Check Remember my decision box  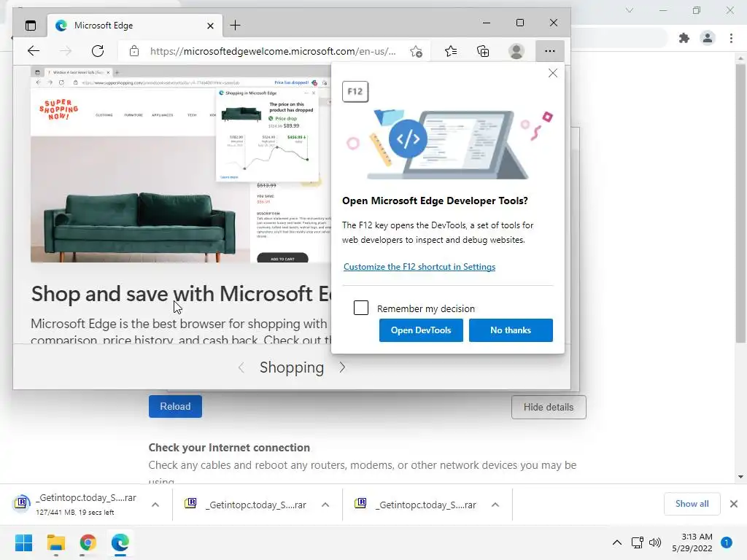click(x=361, y=308)
